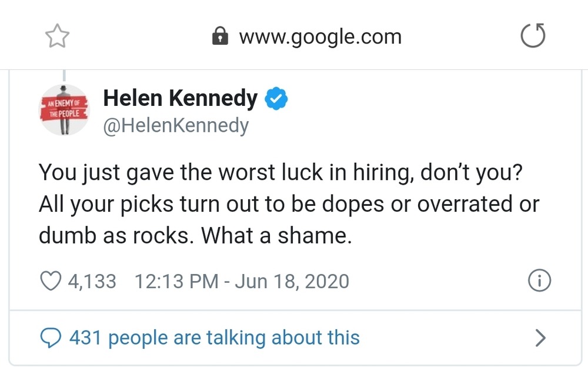Visit the @HelenKennedy handle link
This screenshot has height=381, width=588.
pos(176,125)
